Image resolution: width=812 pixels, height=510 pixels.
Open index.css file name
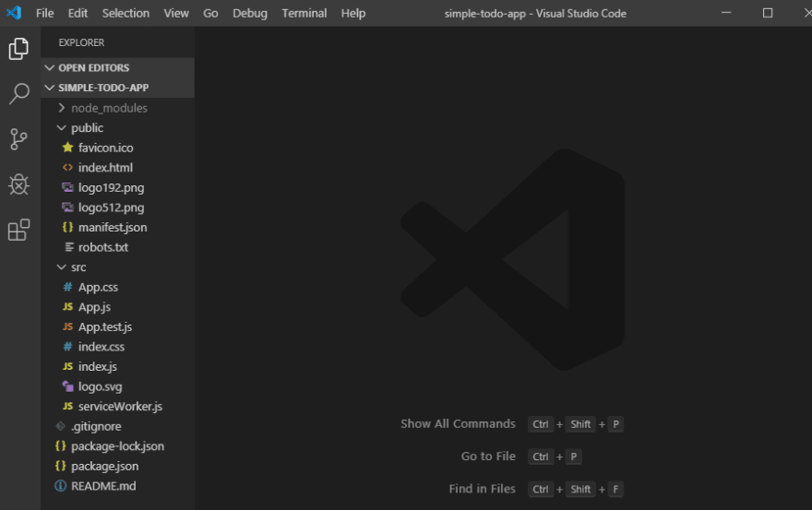point(101,347)
